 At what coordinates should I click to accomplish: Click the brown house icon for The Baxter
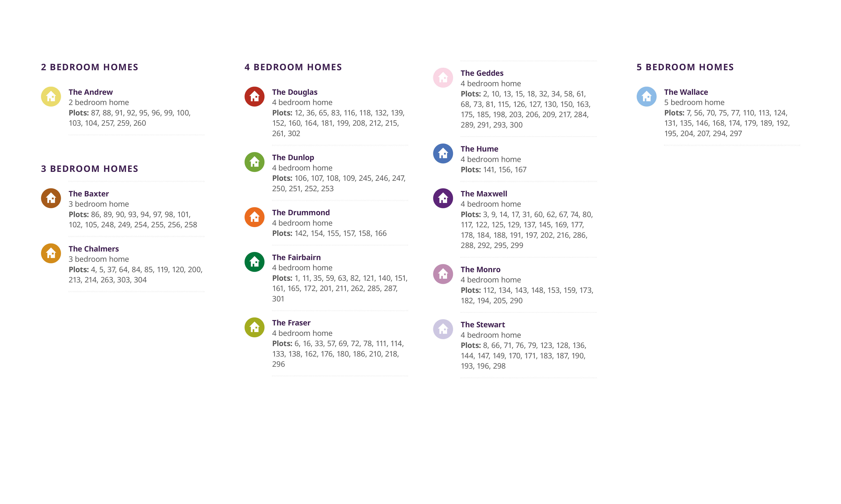(51, 198)
